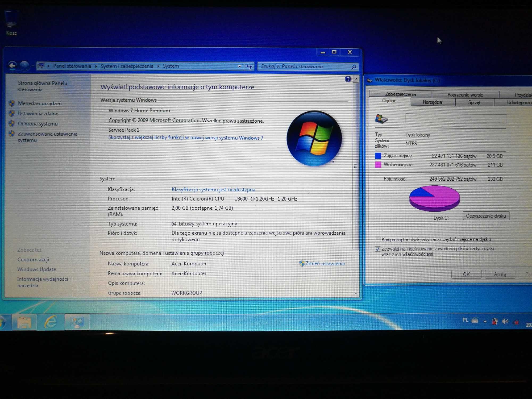Click the Szukaj w Panelu sterowania field
This screenshot has width=532, height=399.
click(308, 66)
